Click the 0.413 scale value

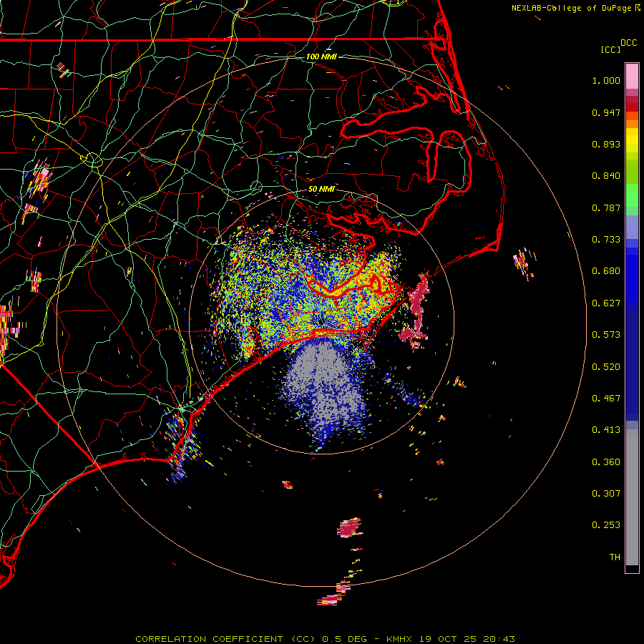pyautogui.click(x=606, y=430)
